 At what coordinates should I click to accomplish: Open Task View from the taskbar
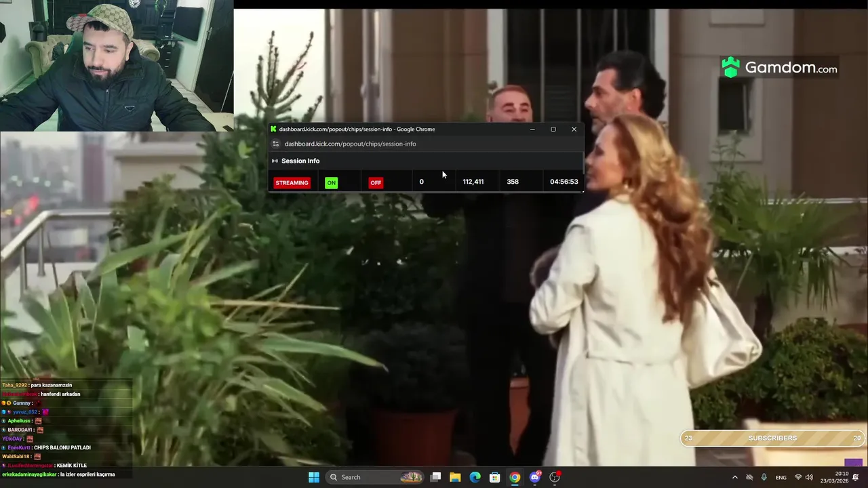(436, 477)
